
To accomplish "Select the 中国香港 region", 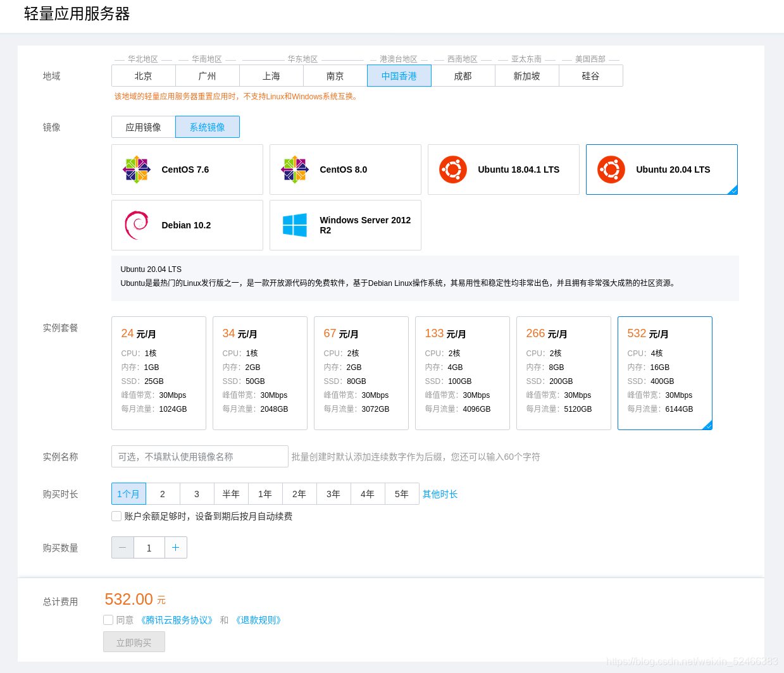I will pos(399,75).
